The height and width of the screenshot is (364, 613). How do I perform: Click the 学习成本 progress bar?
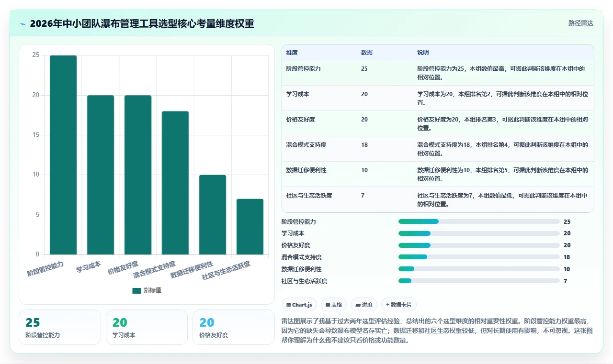coord(479,233)
